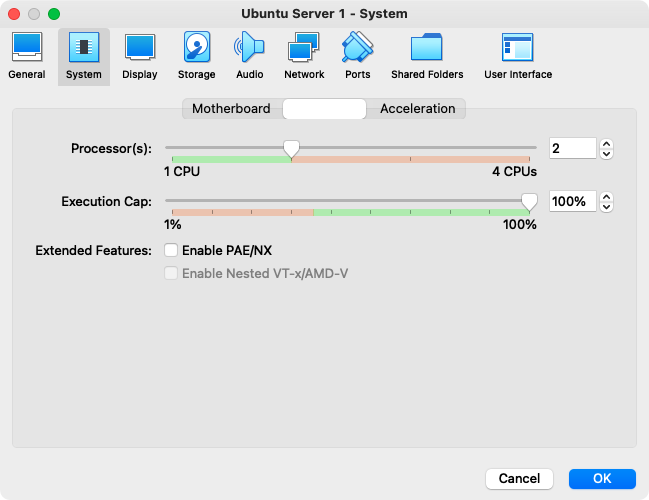Screen dimensions: 649x500
Task: Open the User Interface settings
Action: point(518,55)
